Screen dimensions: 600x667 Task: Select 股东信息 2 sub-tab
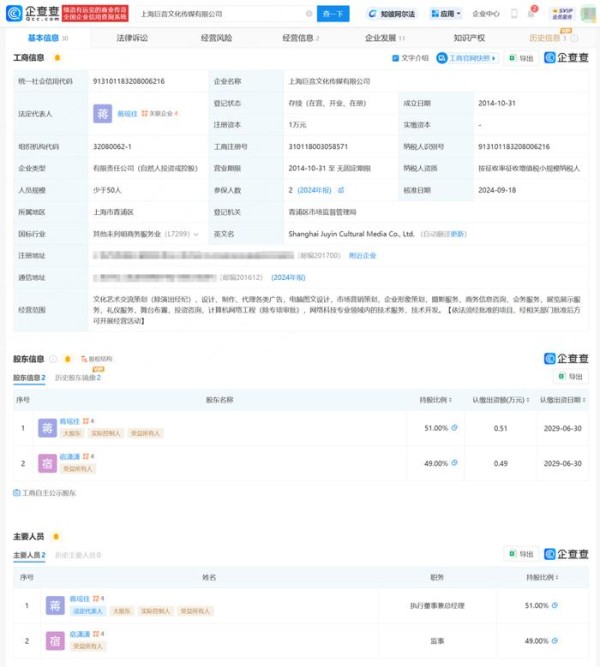click(x=29, y=378)
